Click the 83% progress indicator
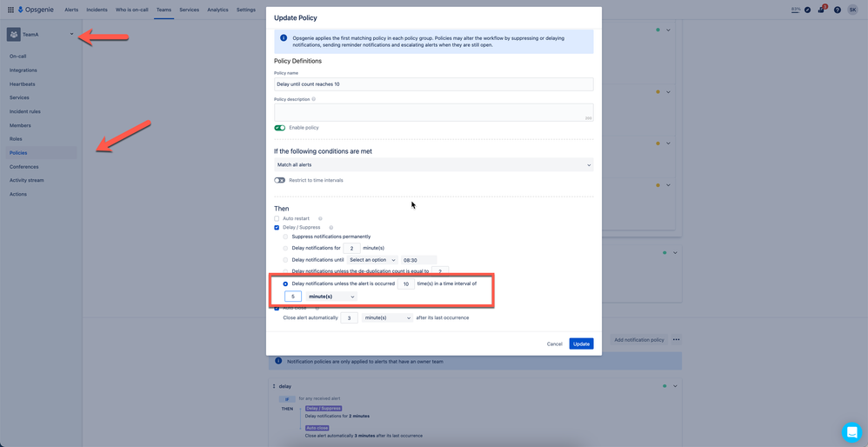The width and height of the screenshot is (868, 447). point(796,10)
